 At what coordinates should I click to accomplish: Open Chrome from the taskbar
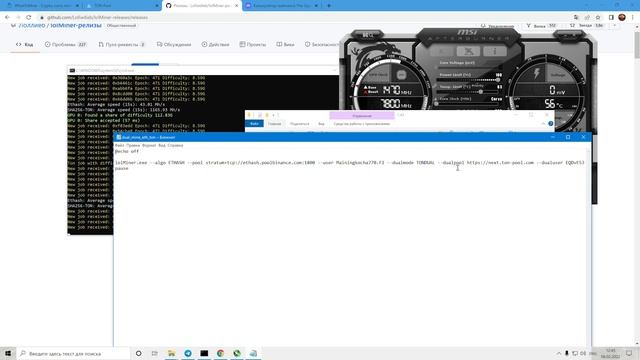point(220,353)
